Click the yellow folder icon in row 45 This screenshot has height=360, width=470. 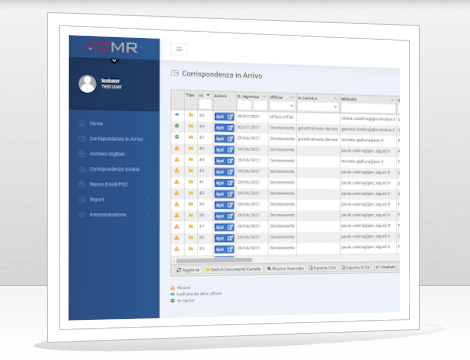point(191,159)
